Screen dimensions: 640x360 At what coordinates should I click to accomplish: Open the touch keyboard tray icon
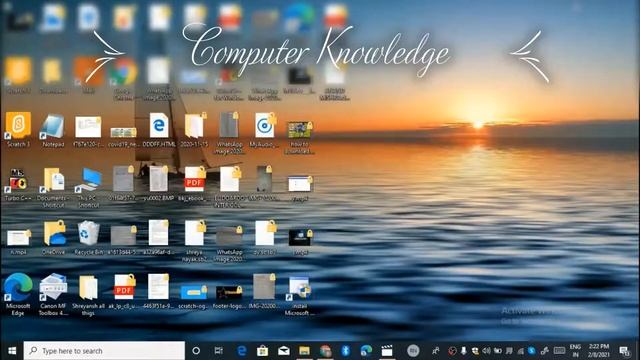(x=559, y=351)
